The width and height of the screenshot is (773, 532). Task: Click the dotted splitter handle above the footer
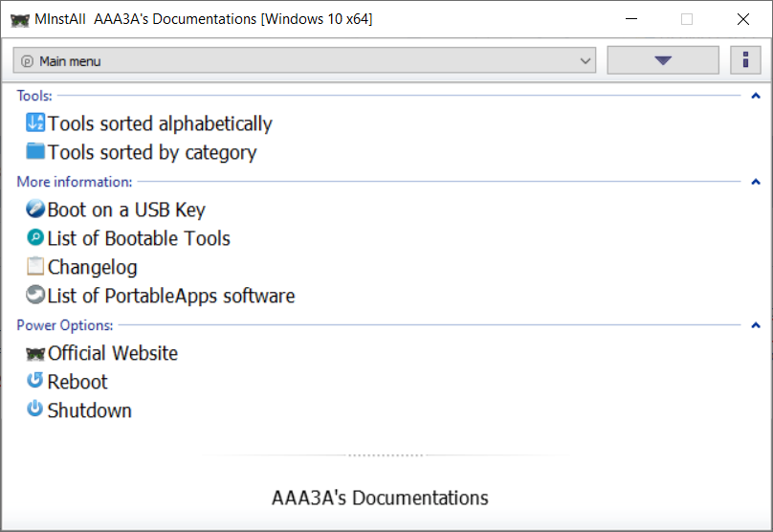(x=386, y=455)
